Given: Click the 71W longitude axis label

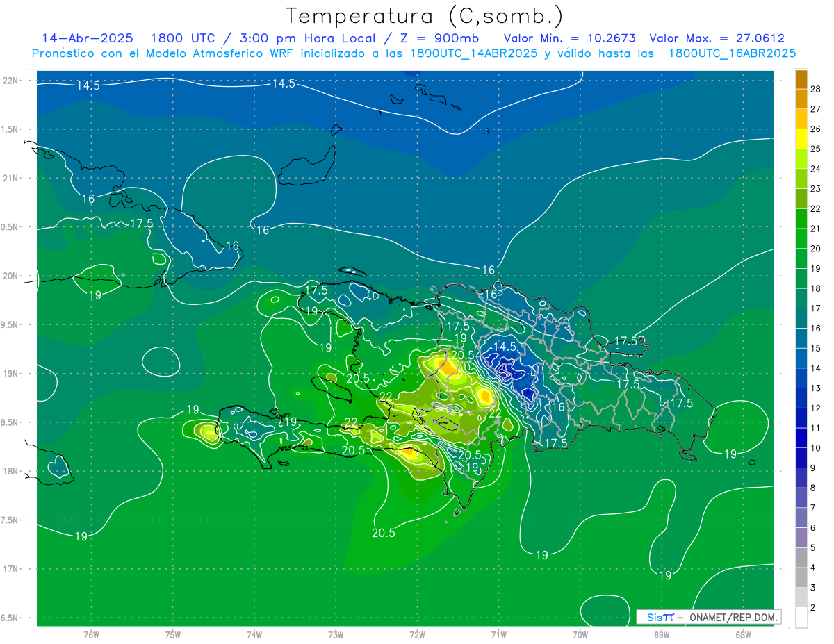Looking at the screenshot, I should (x=498, y=635).
